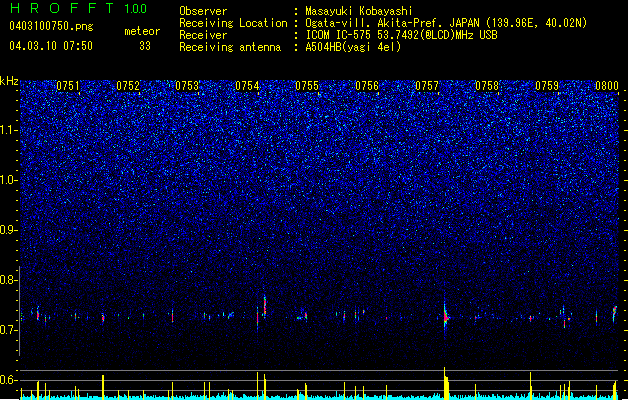Click the Receiving Location label
Screen dimensions: 629x400
click(233, 23)
